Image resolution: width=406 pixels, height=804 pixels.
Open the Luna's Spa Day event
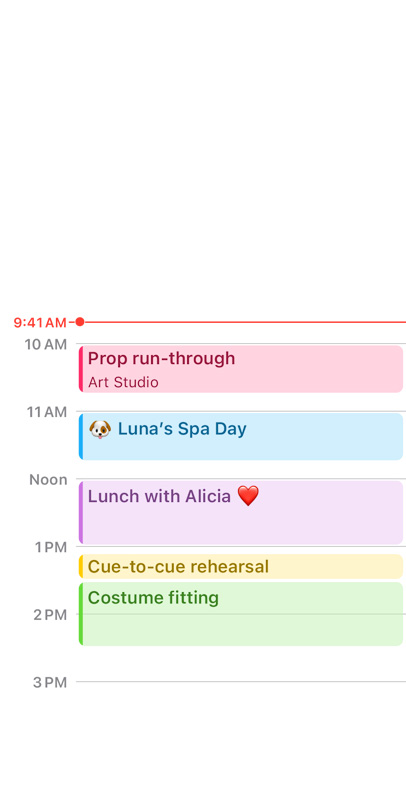tap(241, 436)
